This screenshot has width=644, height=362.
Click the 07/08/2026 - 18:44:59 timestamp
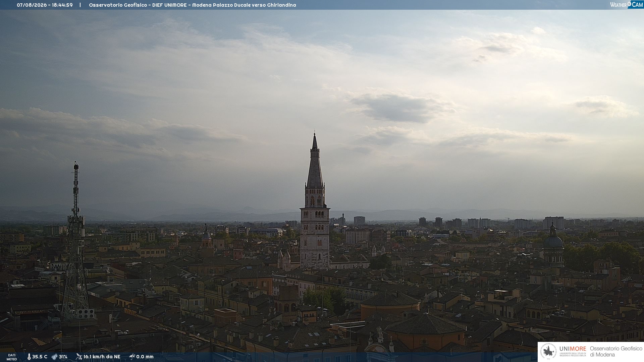[45, 5]
